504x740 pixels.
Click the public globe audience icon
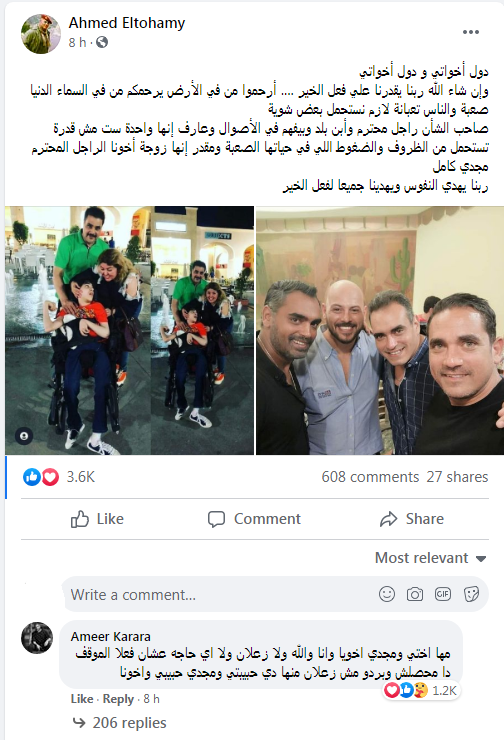point(102,42)
